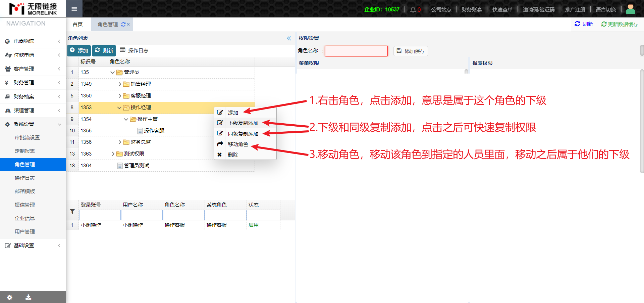
Task: Collapse the 操作经理 tree node
Action: (119, 107)
